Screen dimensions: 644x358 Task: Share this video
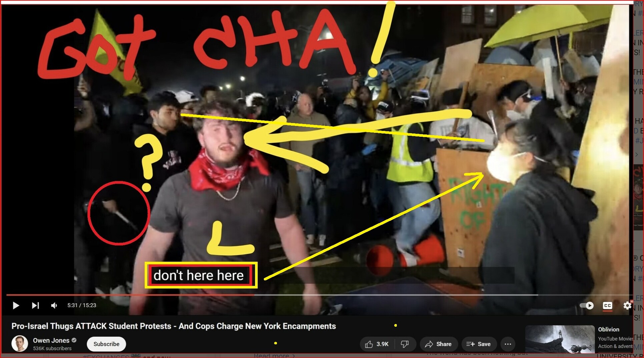(439, 344)
